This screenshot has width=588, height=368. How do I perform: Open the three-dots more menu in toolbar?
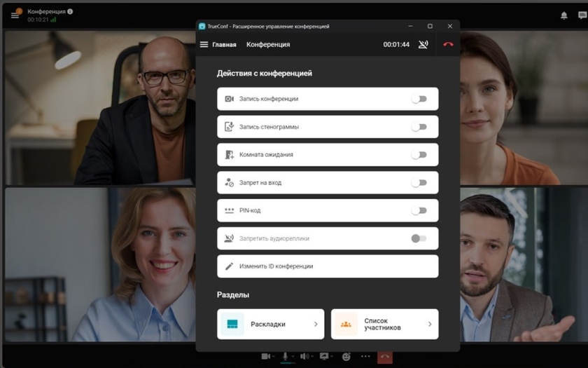(365, 357)
